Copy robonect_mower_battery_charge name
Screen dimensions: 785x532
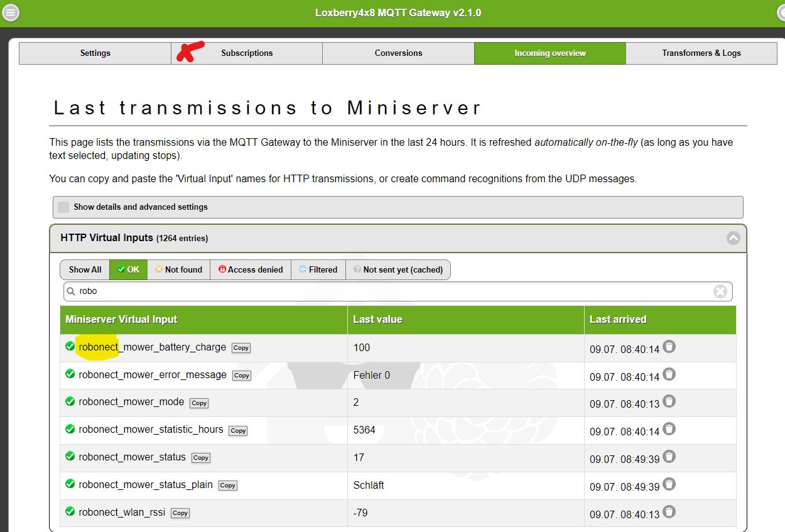pos(241,347)
